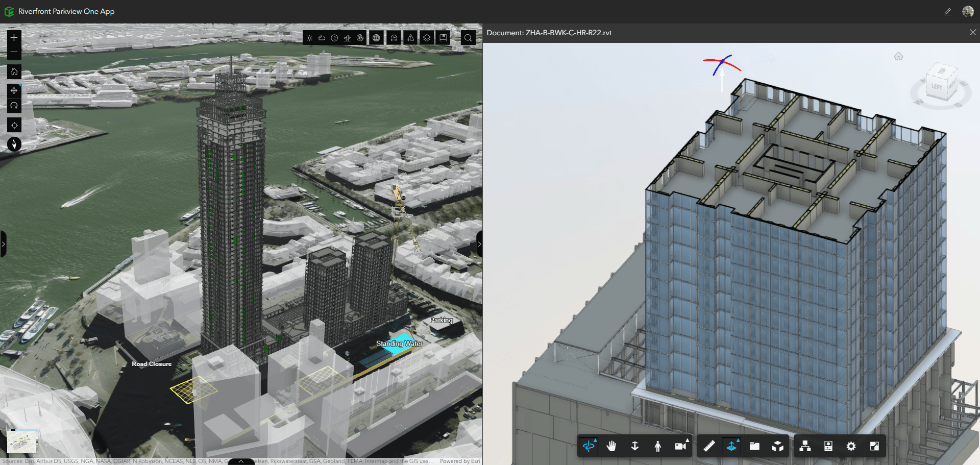Toggle the orbit navigation mode

(590, 446)
